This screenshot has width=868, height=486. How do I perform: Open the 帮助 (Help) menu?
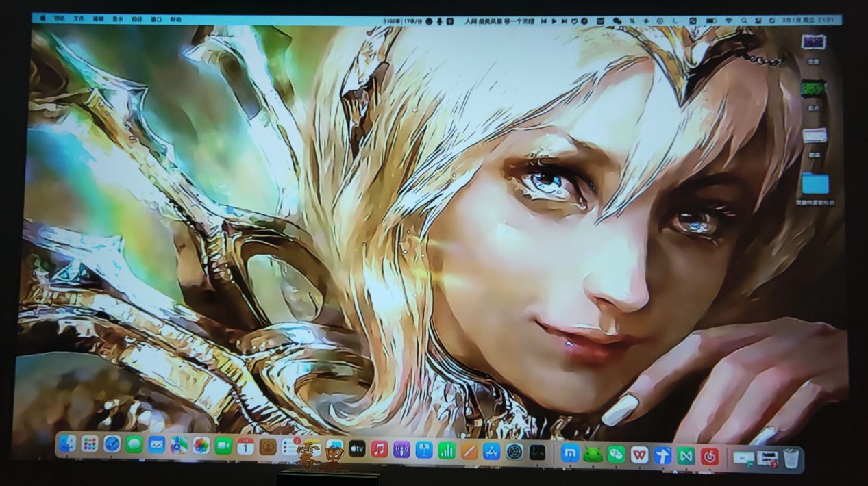(x=175, y=19)
